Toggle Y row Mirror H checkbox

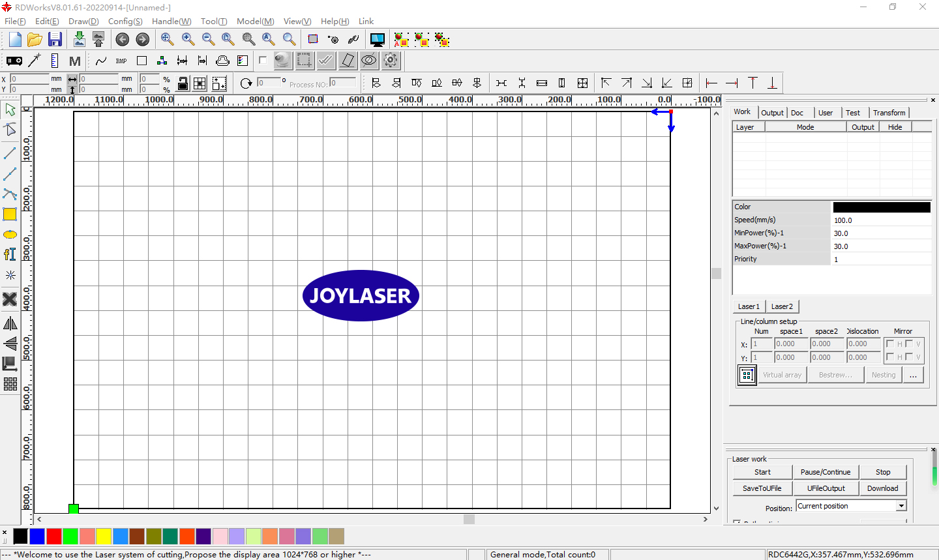click(890, 357)
